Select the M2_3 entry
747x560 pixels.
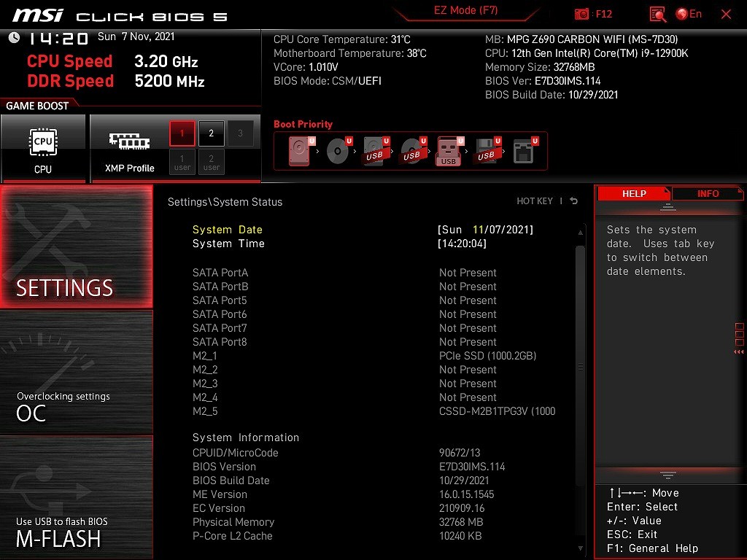coord(344,384)
